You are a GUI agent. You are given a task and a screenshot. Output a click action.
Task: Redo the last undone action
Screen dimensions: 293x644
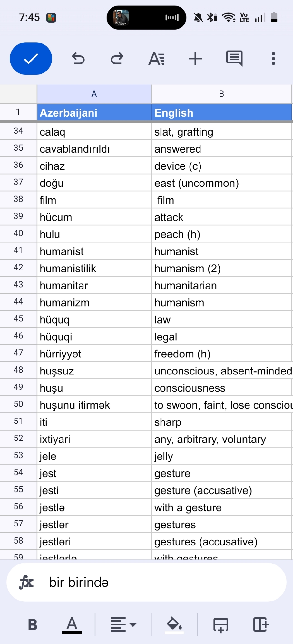click(x=117, y=59)
